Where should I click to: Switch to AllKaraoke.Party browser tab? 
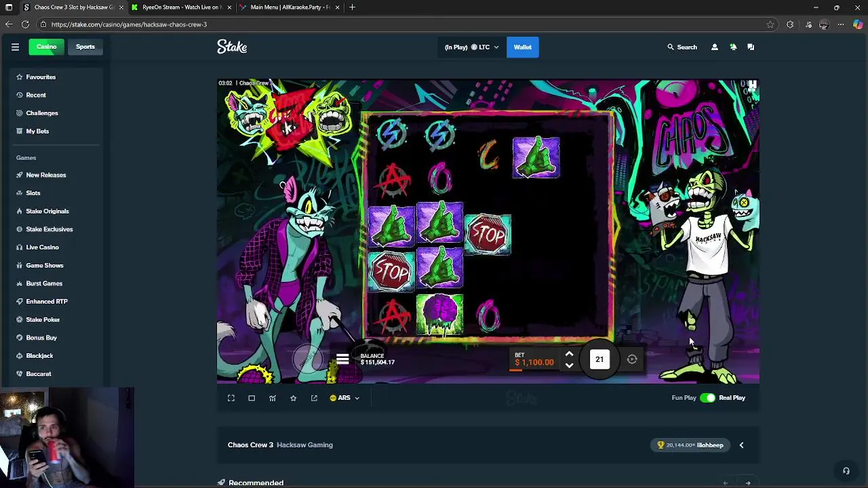tap(290, 7)
